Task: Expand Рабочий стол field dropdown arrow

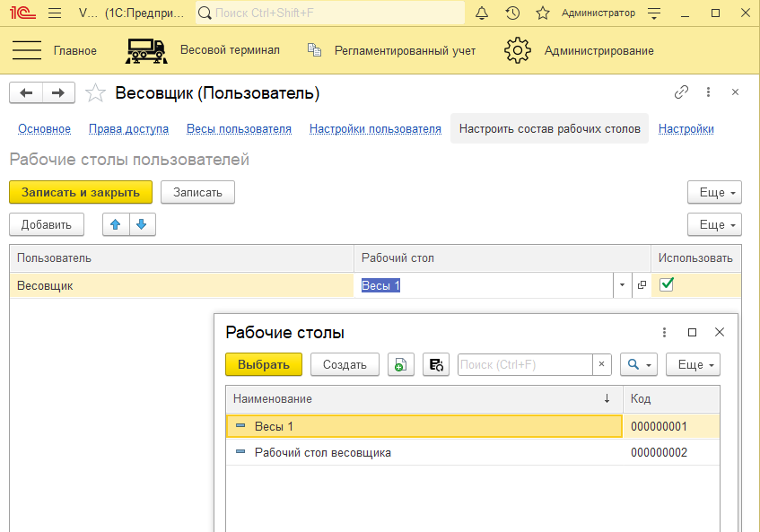Action: (x=622, y=286)
